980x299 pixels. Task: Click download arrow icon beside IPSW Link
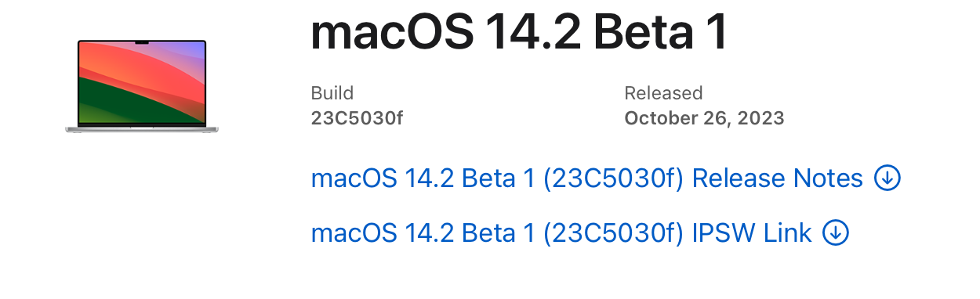point(837,232)
